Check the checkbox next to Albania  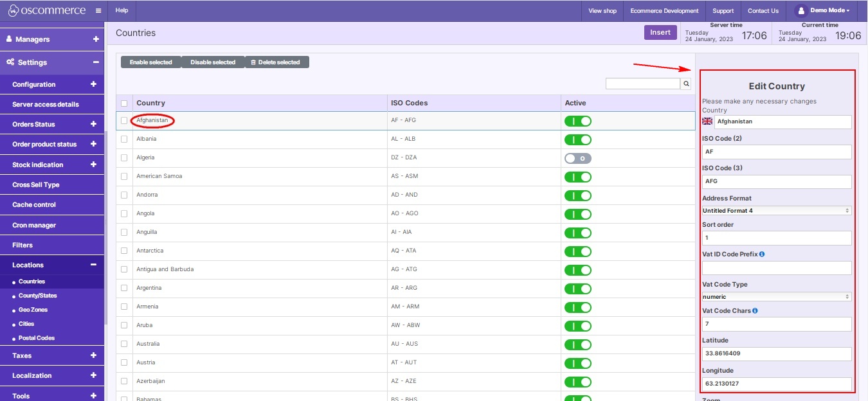tap(124, 139)
